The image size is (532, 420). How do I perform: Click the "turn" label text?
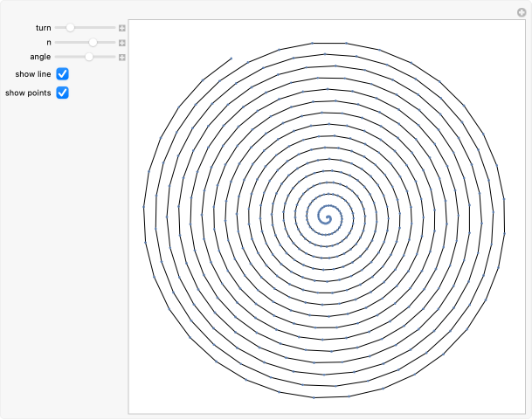click(x=43, y=28)
